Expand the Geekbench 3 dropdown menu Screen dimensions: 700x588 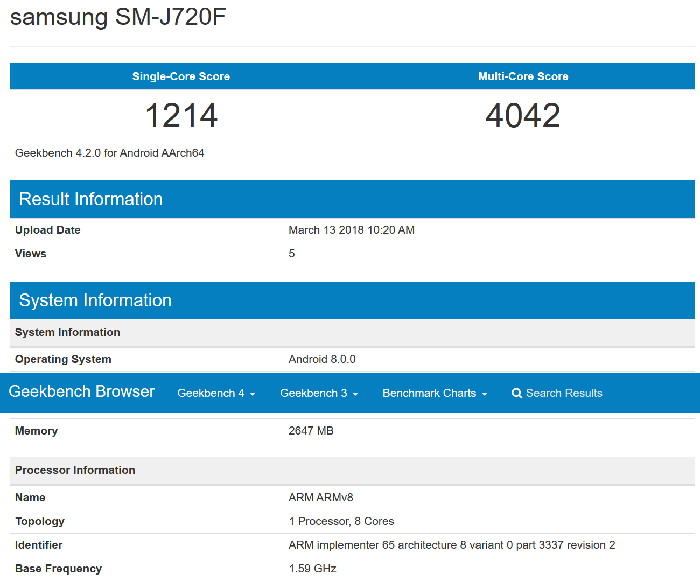[x=319, y=393]
